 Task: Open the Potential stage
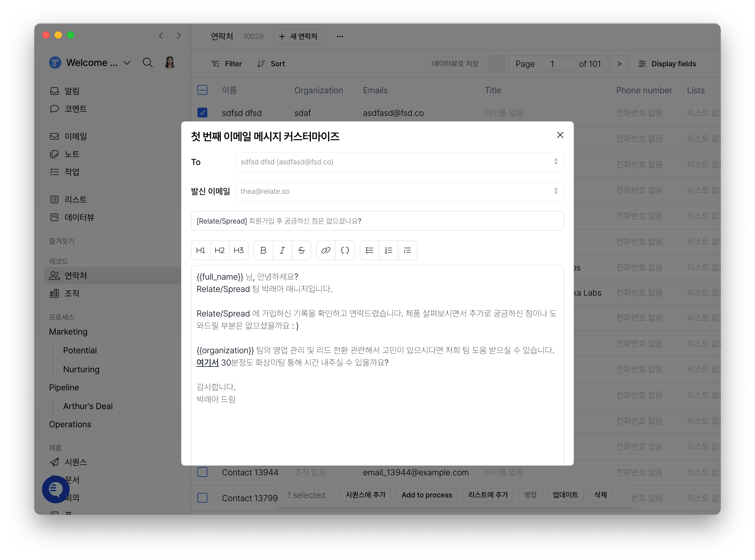pyautogui.click(x=80, y=350)
